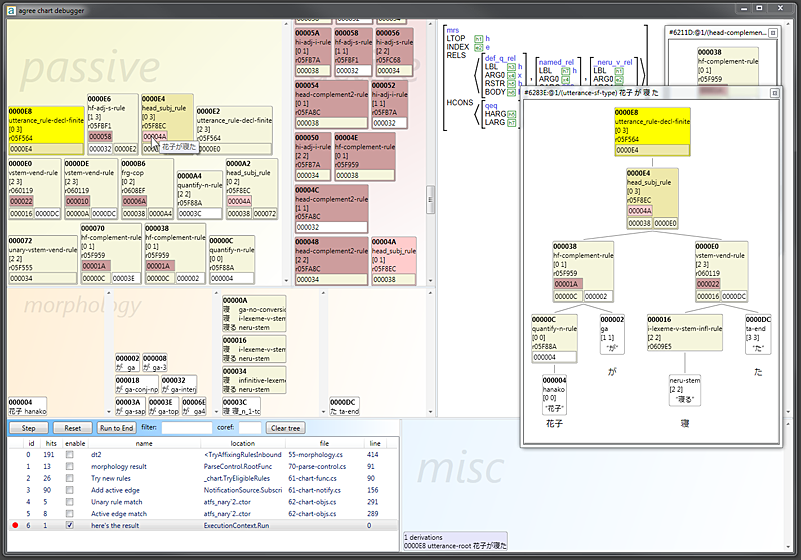This screenshot has height=560, width=801.
Task: Click def_q_rel LBL h3 tag
Action: [x=511, y=66]
